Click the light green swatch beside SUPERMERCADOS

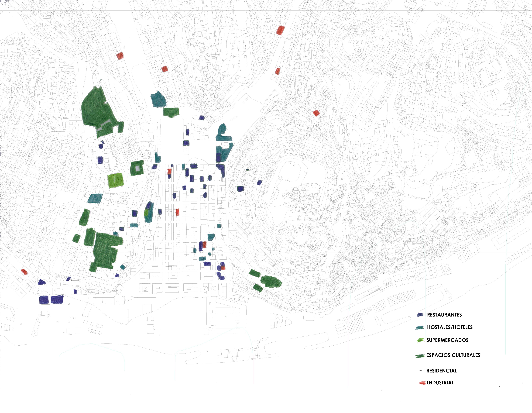[420, 340]
